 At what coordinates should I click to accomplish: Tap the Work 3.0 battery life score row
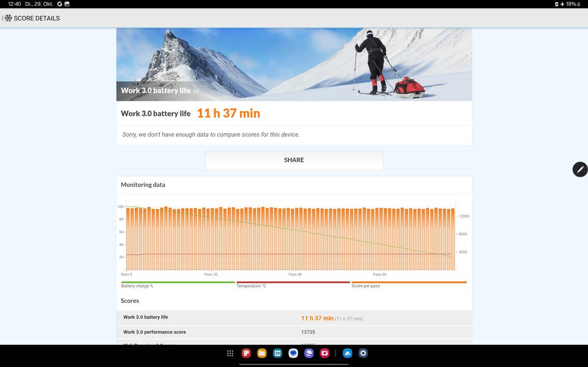pyautogui.click(x=294, y=318)
